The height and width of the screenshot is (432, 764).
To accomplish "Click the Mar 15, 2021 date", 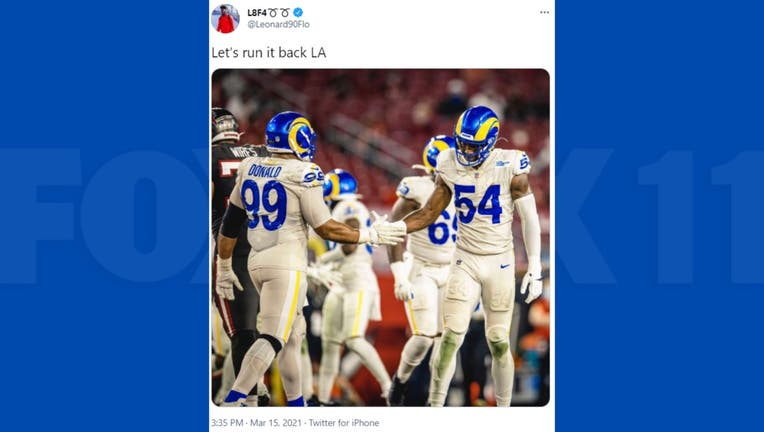I will tap(276, 423).
